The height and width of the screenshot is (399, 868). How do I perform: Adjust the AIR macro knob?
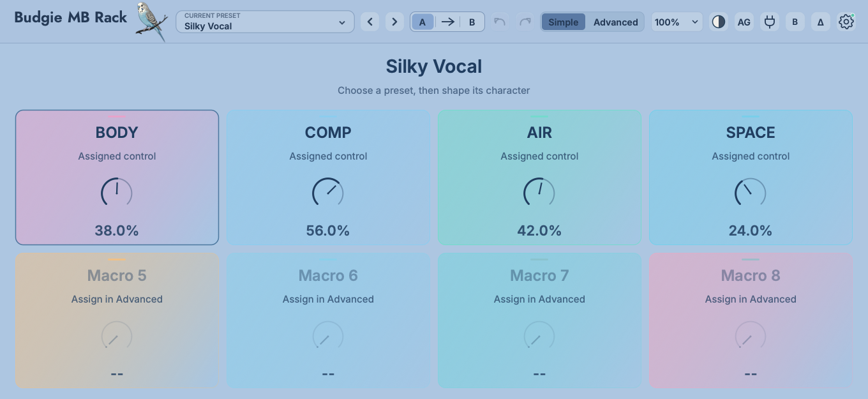point(539,193)
